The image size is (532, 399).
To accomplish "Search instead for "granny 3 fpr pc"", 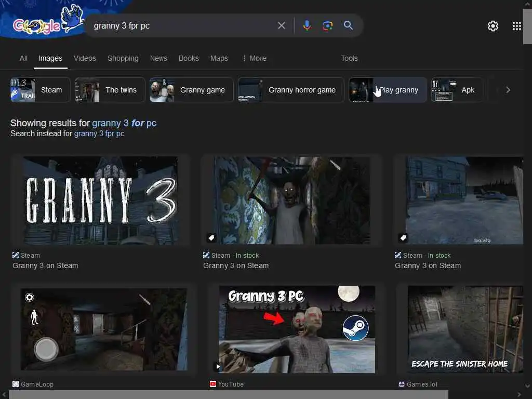I will click(99, 134).
